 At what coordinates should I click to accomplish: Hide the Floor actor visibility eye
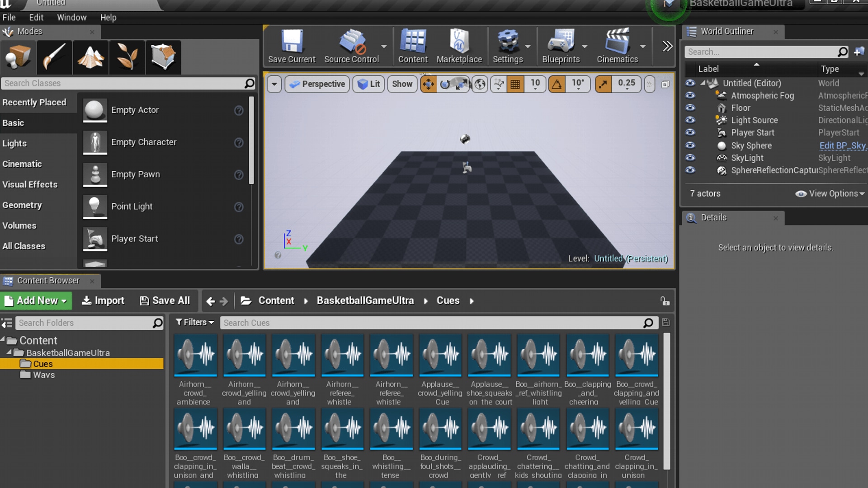690,108
